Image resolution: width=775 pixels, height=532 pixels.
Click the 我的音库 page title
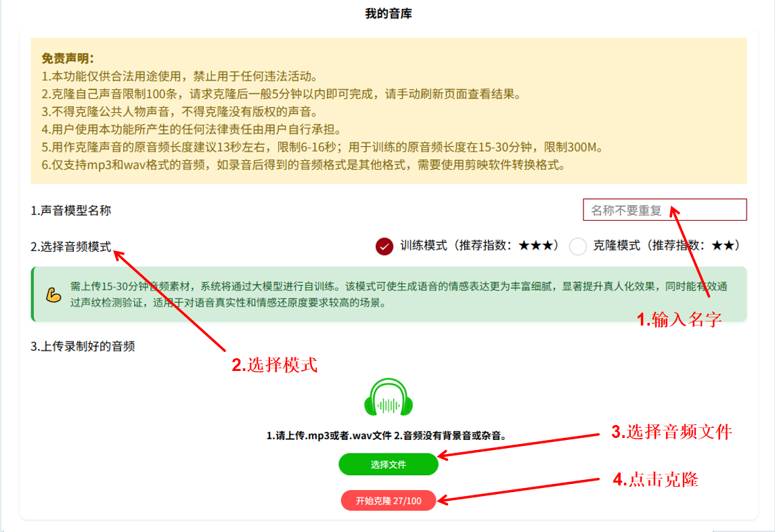tap(389, 14)
